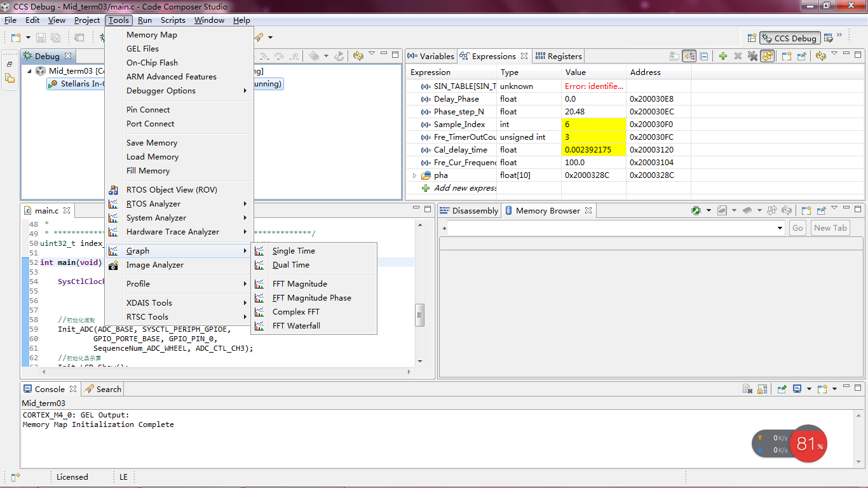Open the Debug view menu triangle
868x488 pixels.
[372, 54]
